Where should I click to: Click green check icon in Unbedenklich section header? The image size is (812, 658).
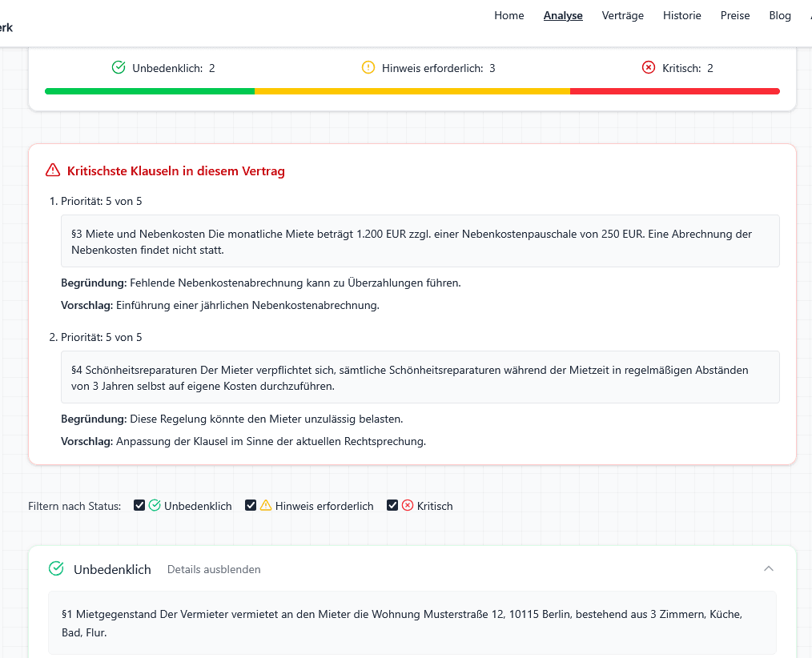[x=56, y=569]
